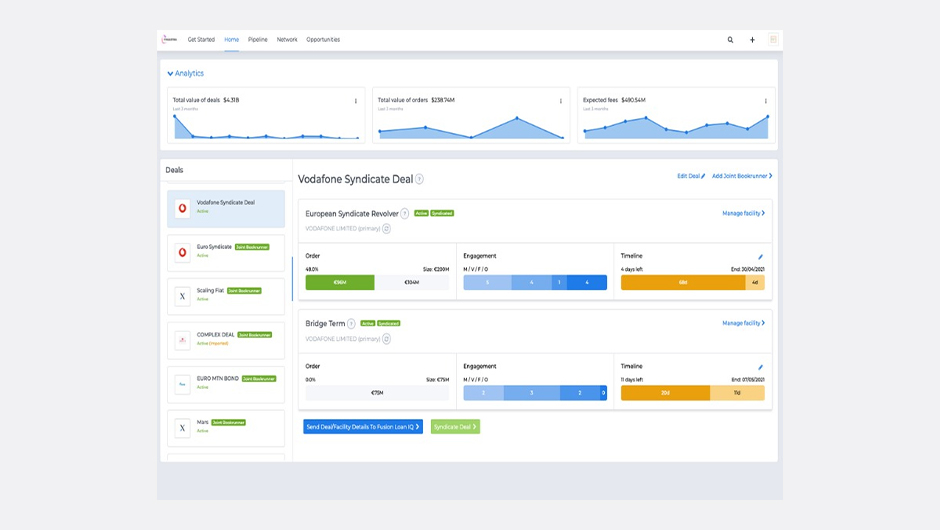Edit timeline of European Syndicate Revolver via pencil
Screen dimensions: 940x530
click(760, 257)
